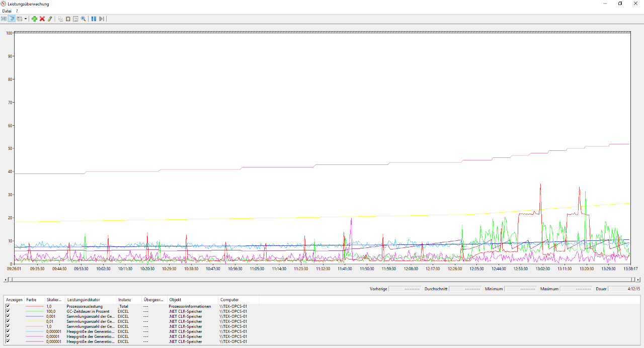
Task: Click the highlight marker pen icon
Action: (x=50, y=19)
